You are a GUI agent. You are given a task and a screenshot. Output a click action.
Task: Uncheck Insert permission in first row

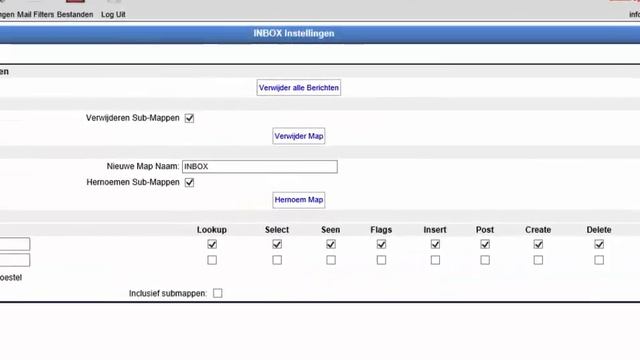435,244
